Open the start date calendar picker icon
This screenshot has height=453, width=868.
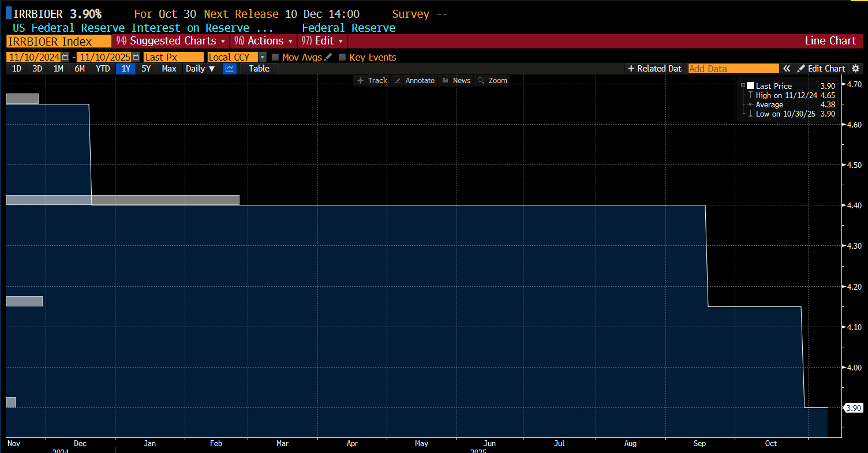pos(65,57)
